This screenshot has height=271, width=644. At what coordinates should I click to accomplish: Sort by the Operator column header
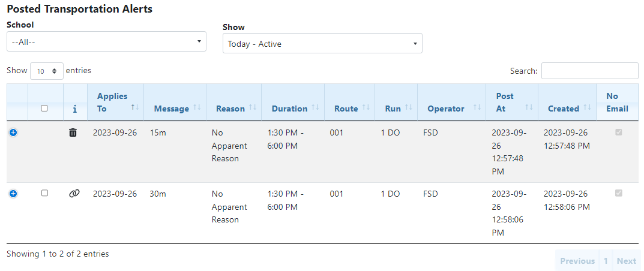pos(451,109)
